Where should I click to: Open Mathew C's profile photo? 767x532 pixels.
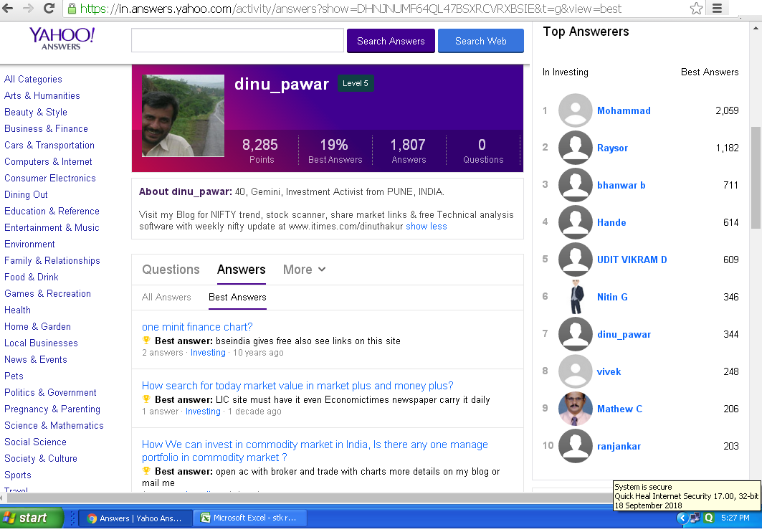pyautogui.click(x=575, y=409)
